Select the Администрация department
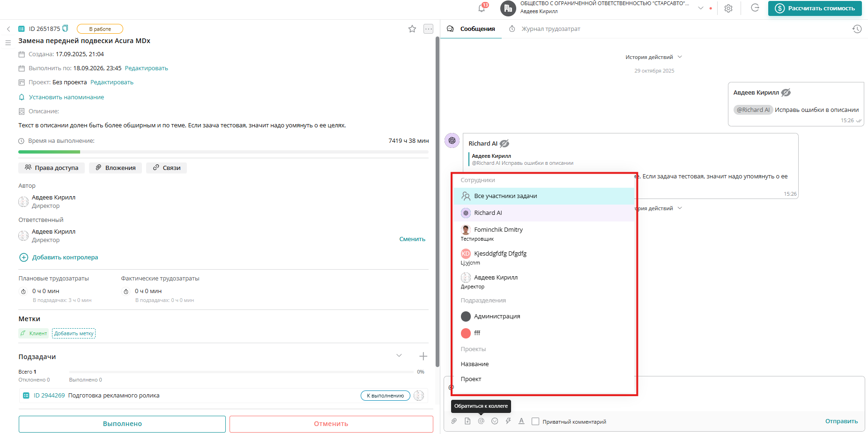 point(544,316)
